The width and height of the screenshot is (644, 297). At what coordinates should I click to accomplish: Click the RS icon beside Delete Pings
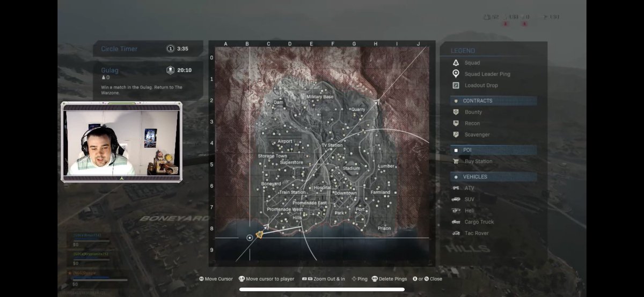click(376, 279)
